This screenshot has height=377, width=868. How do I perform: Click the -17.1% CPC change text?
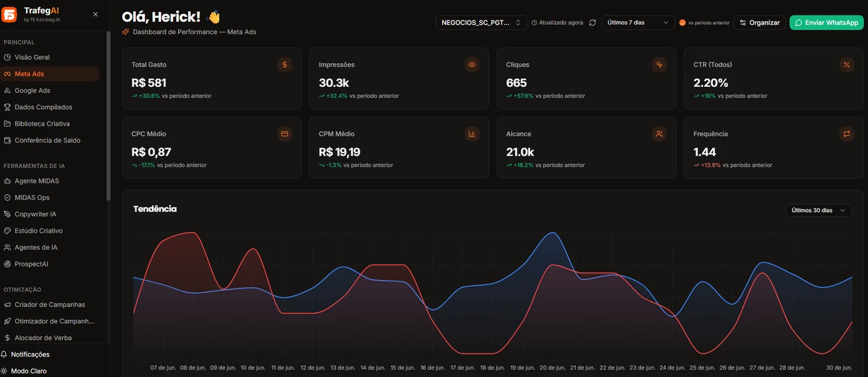147,166
